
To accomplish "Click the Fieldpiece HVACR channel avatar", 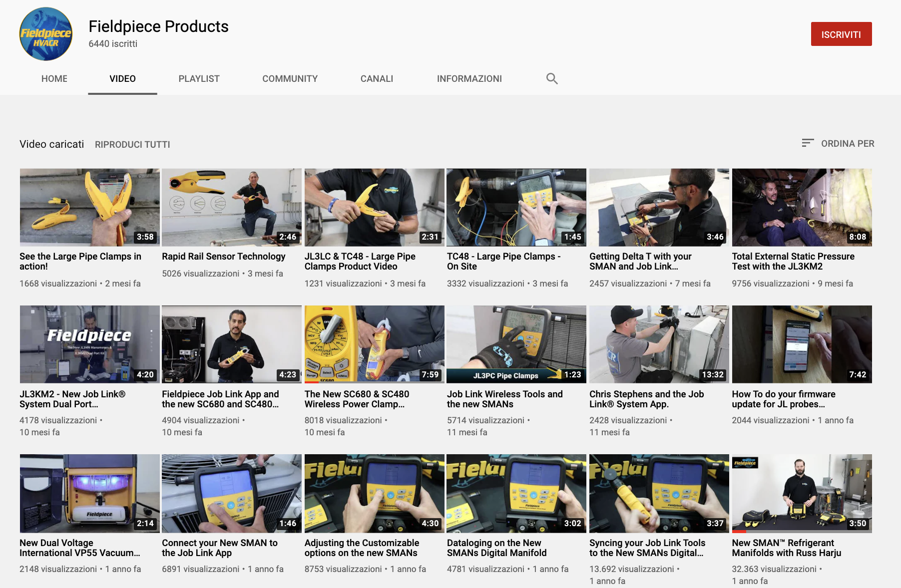I will 46,34.
